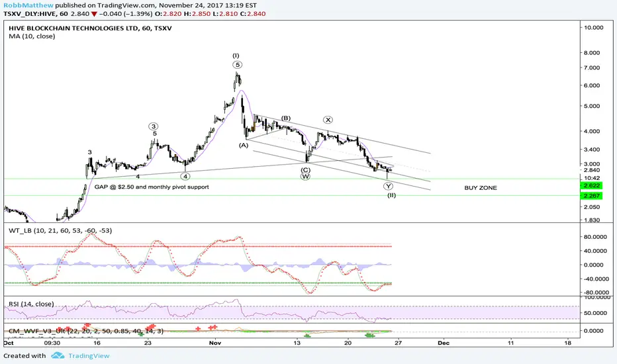Click the WT_LB indicator label
617x364 pixels.
click(60, 230)
